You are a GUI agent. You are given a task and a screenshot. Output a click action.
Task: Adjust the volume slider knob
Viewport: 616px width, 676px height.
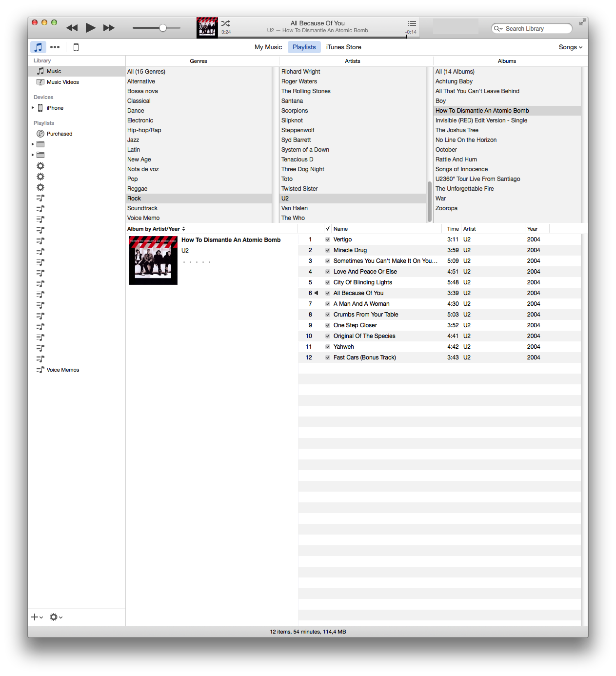click(163, 28)
